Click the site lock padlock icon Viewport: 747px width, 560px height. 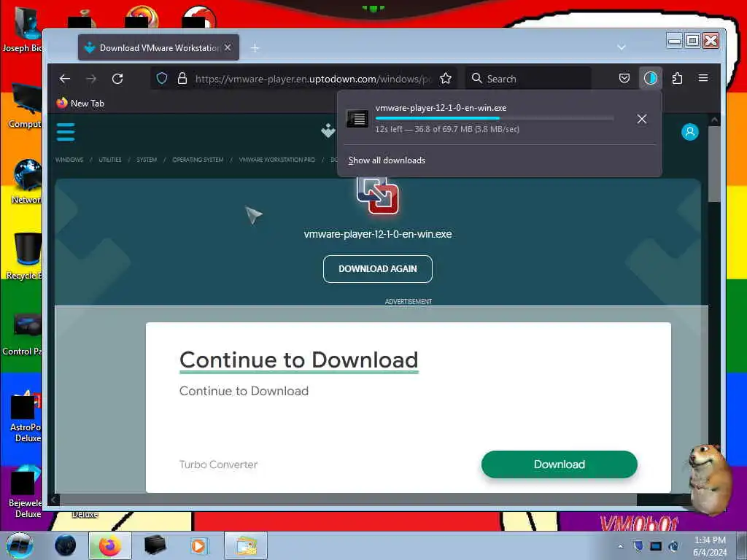pyautogui.click(x=182, y=78)
